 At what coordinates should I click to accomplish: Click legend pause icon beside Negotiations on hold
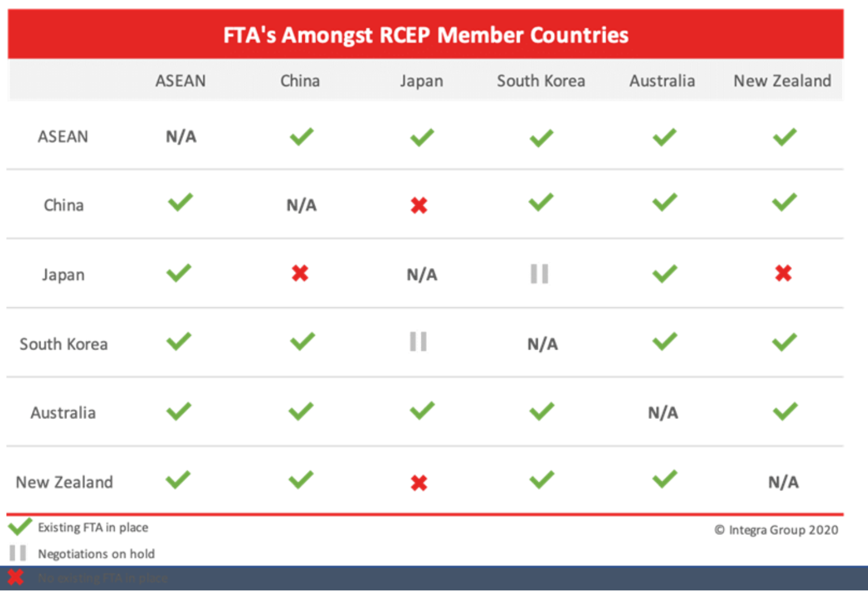pos(18,553)
